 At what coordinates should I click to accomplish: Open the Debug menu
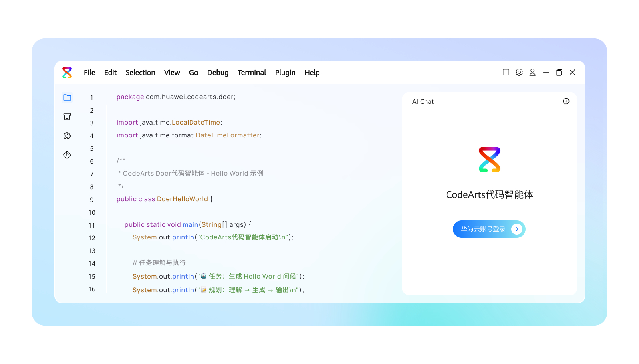[218, 73]
